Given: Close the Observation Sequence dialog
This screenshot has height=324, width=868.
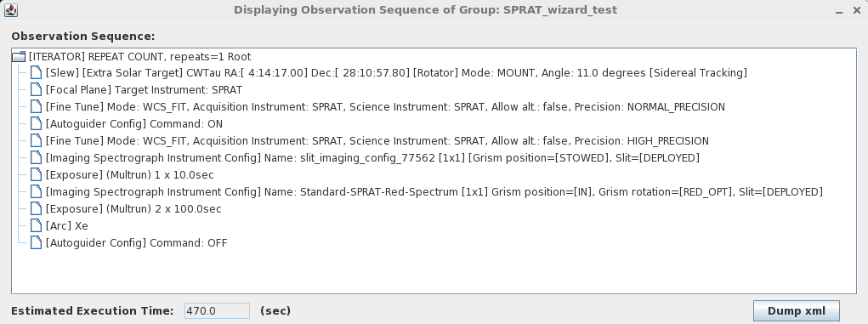Looking at the screenshot, I should pos(856,10).
